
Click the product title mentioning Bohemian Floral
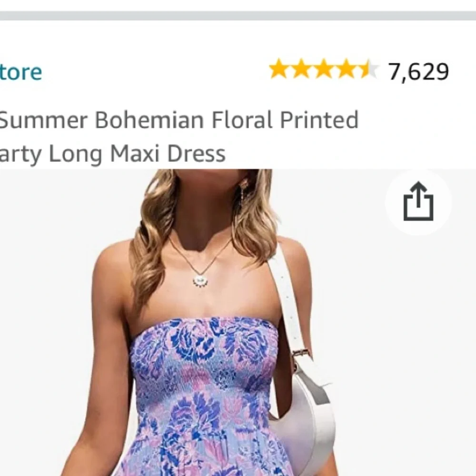[178, 120]
